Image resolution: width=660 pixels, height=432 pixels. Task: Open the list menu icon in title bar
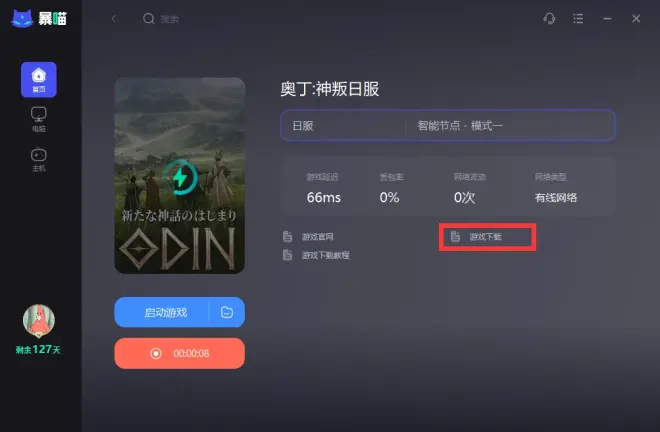point(578,19)
